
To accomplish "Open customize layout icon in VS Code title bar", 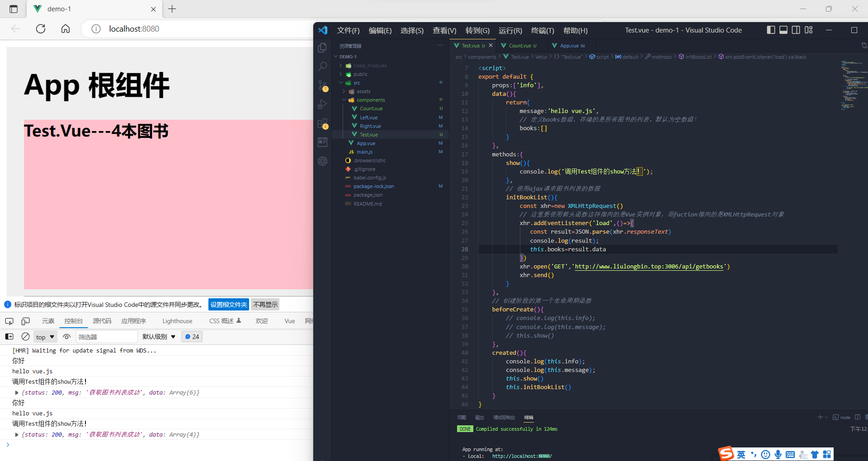I will click(x=809, y=30).
